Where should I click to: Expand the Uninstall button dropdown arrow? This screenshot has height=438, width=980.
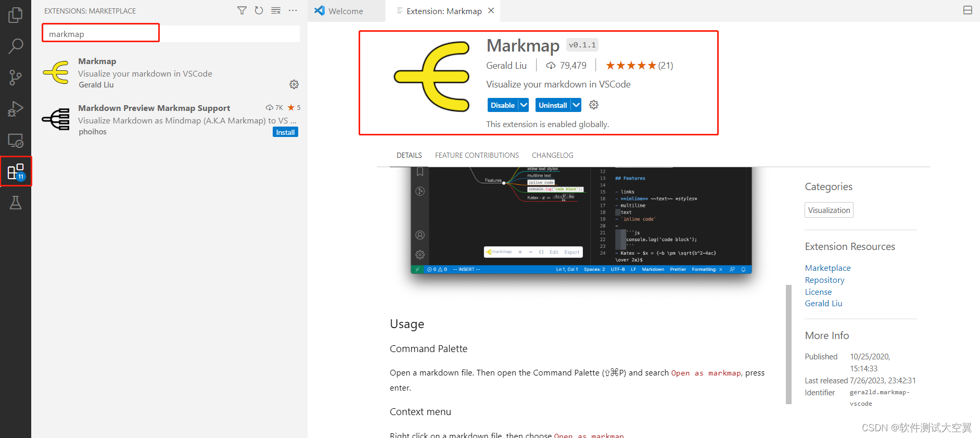coord(576,105)
